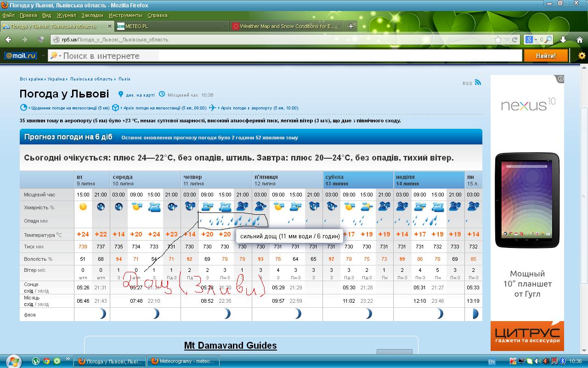
Task: Click the Firefox Home button
Action: tap(579, 40)
